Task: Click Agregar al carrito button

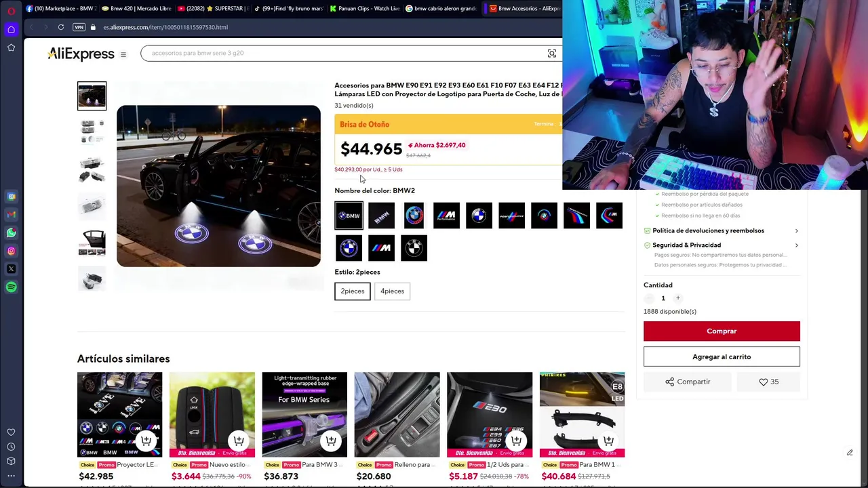Action: 722,357
